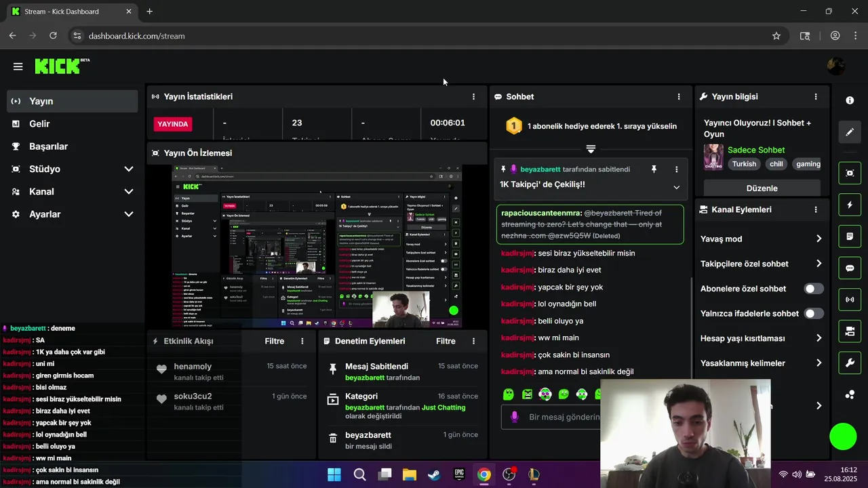The height and width of the screenshot is (488, 868).
Task: Expand the pinned message chevron
Action: 676,187
